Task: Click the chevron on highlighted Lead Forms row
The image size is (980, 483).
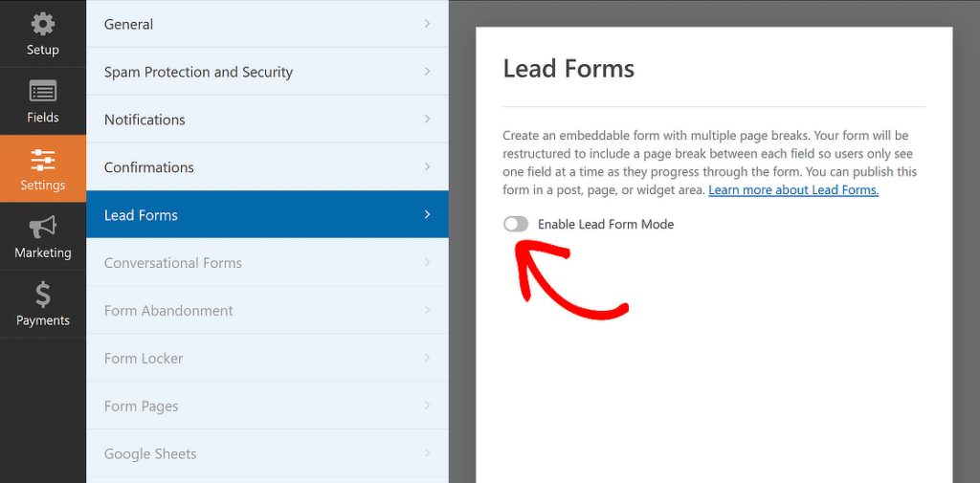Action: point(427,215)
